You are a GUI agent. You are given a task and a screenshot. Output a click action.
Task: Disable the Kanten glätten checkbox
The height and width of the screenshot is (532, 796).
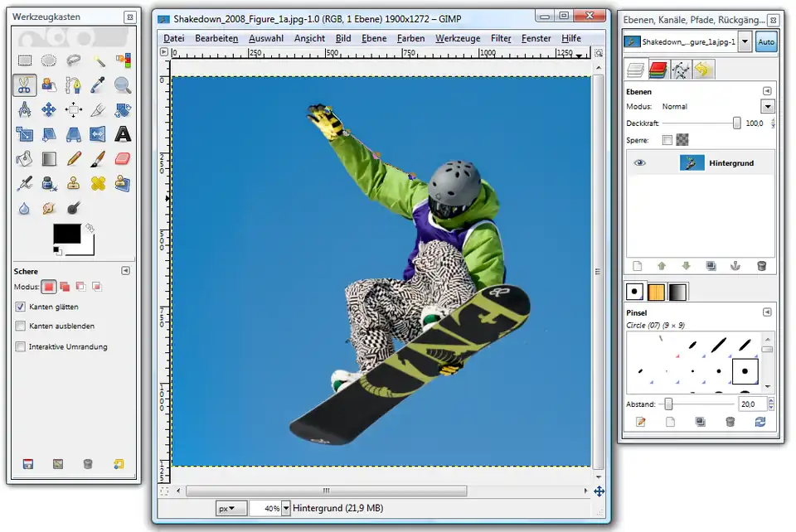21,307
